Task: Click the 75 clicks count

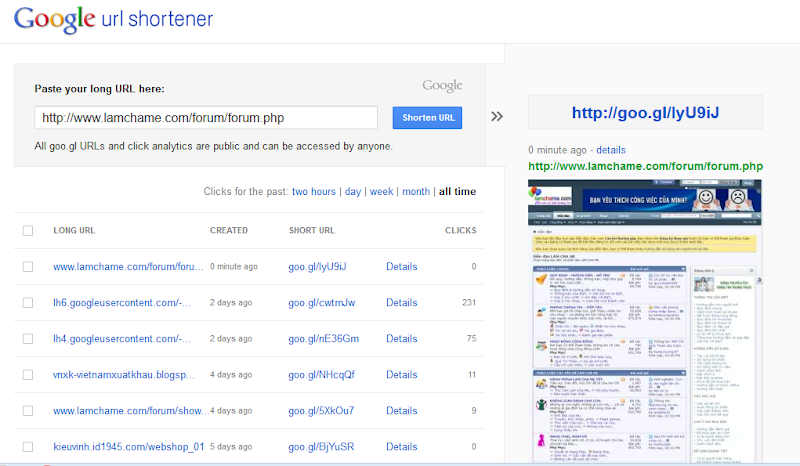Action: tap(471, 338)
